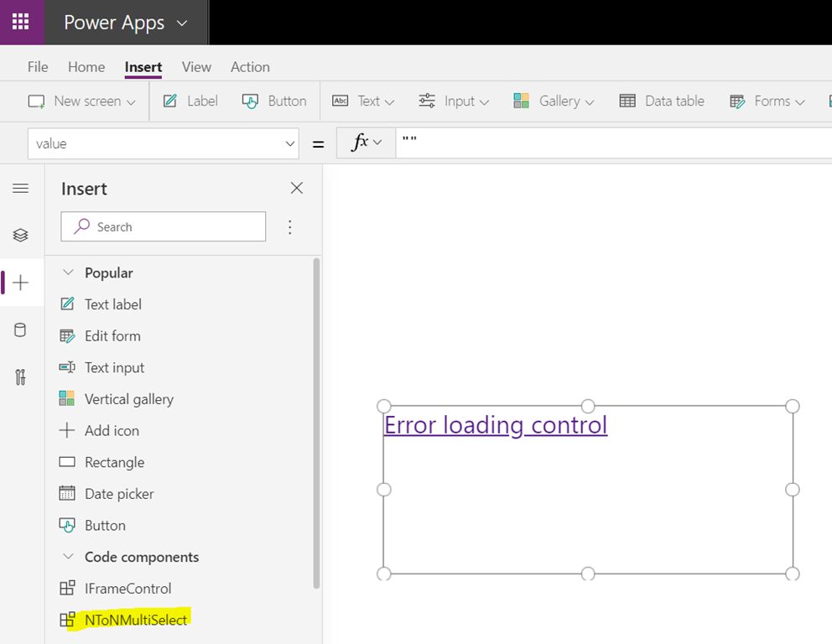Click the Label pencil icon in ribbon
The width and height of the screenshot is (832, 644).
pyautogui.click(x=169, y=101)
